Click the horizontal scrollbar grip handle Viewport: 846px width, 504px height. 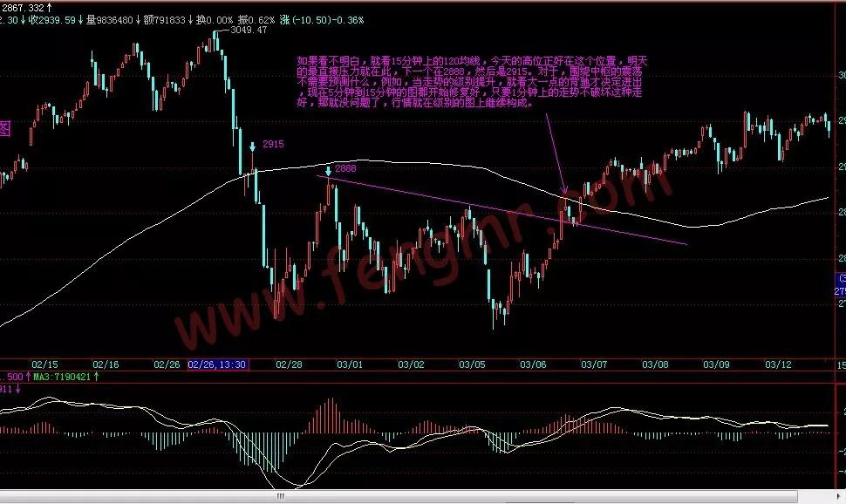[x=280, y=496]
